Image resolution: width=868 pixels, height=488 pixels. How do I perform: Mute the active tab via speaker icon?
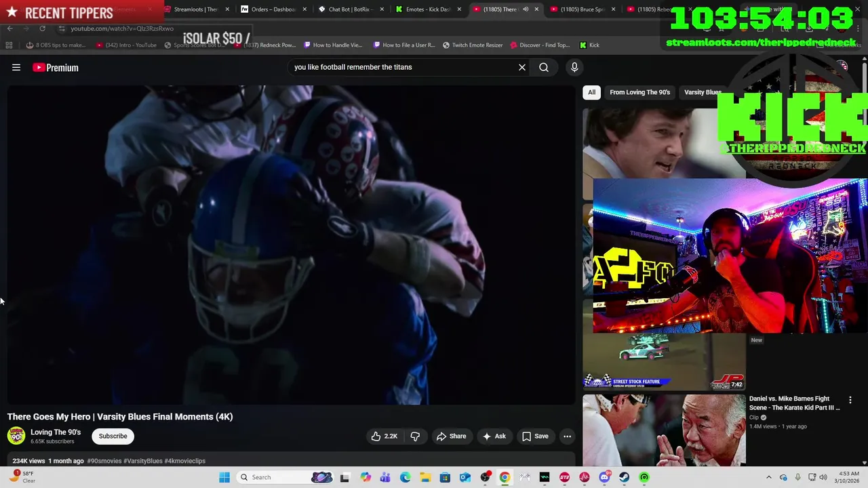coord(526,9)
